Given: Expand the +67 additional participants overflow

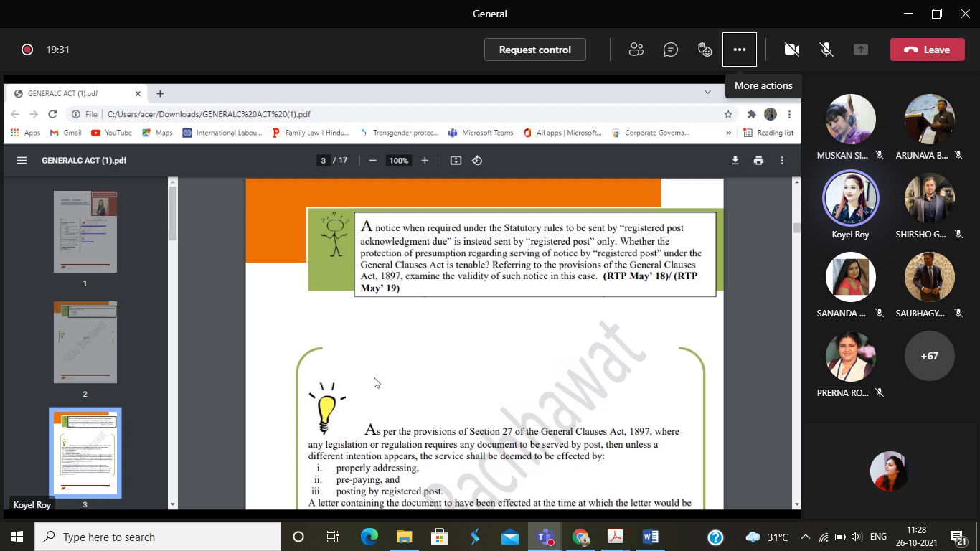Looking at the screenshot, I should click(929, 356).
